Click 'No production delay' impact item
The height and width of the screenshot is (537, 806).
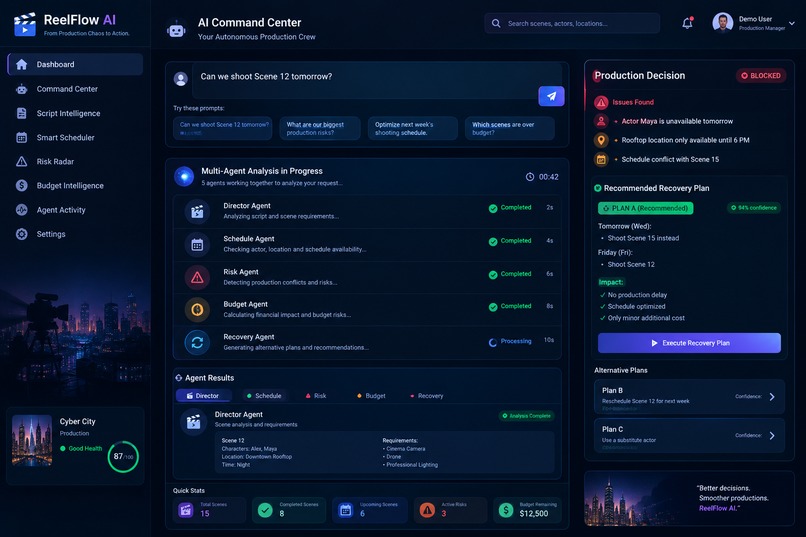637,295
